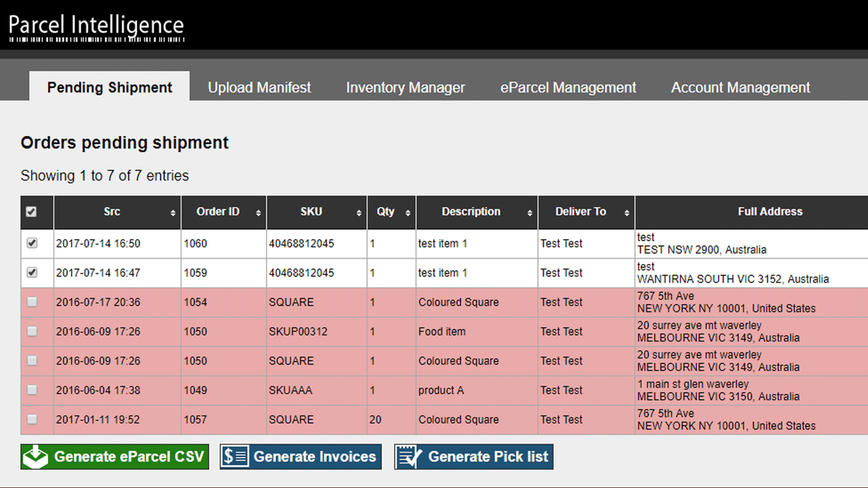Switch to Account Management tab
Image resolution: width=868 pixels, height=488 pixels.
[x=741, y=87]
